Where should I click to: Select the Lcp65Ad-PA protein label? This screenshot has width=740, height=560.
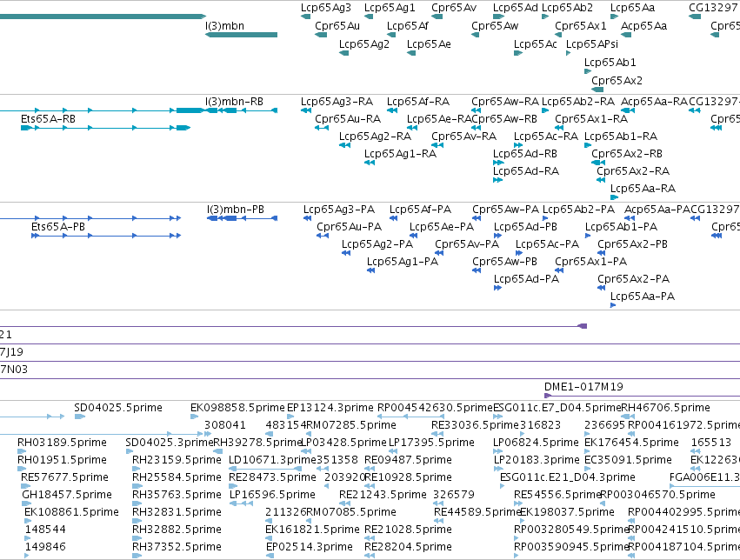[526, 279]
